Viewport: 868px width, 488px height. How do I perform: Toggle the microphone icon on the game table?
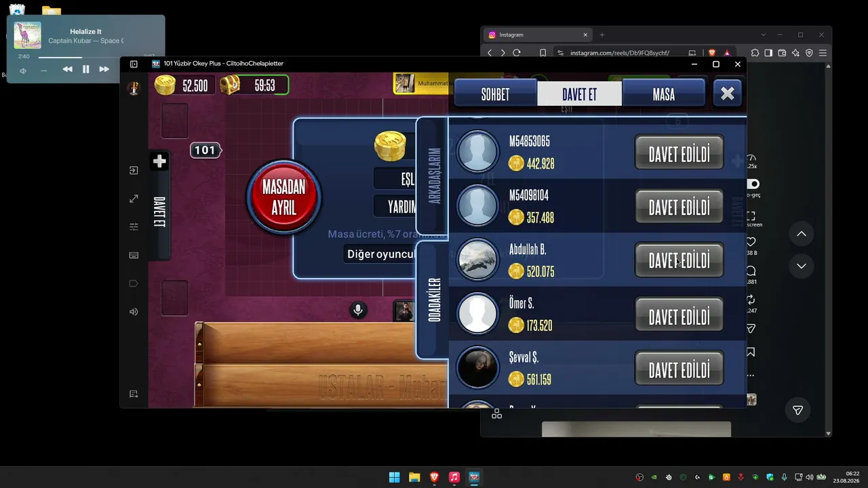pos(358,310)
